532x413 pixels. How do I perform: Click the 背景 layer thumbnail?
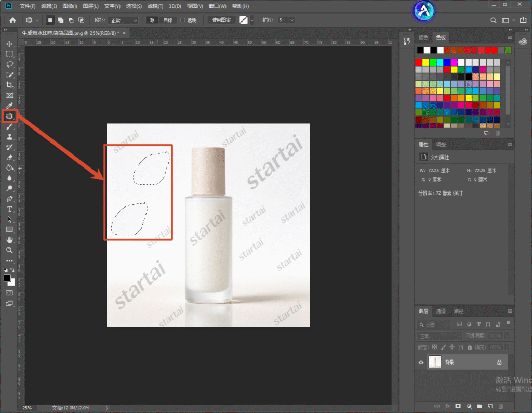pyautogui.click(x=435, y=362)
